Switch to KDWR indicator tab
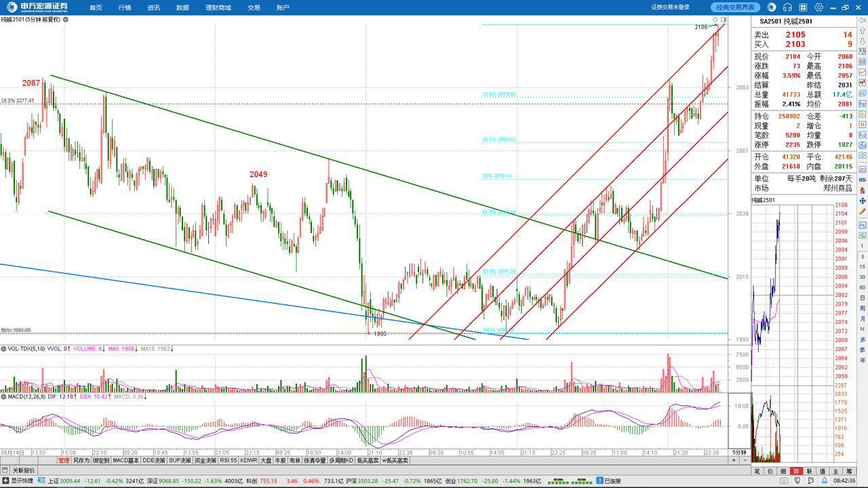Viewport: 868px width, 488px height. (248, 461)
